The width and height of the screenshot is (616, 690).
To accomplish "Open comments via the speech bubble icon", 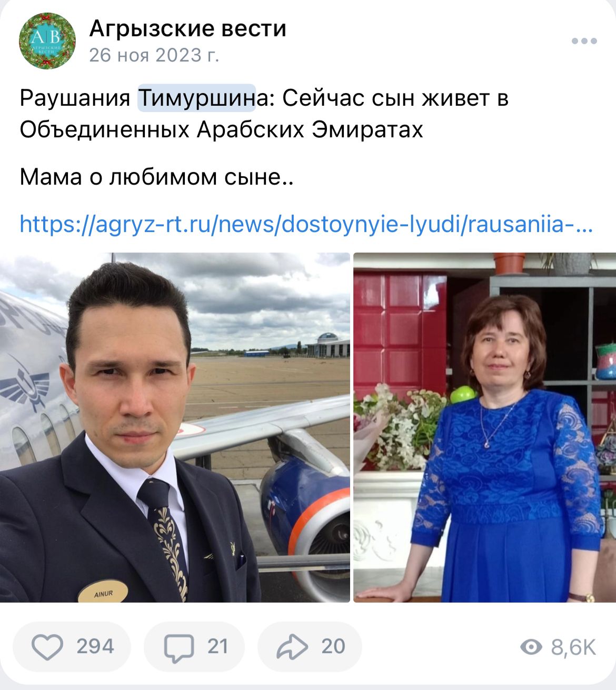I will click(178, 647).
